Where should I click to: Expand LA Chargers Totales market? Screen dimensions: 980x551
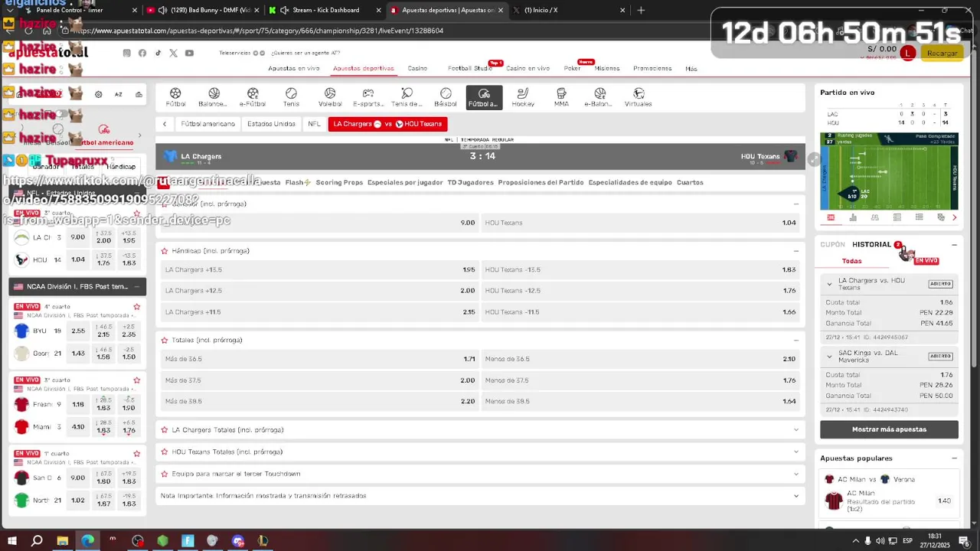point(796,429)
